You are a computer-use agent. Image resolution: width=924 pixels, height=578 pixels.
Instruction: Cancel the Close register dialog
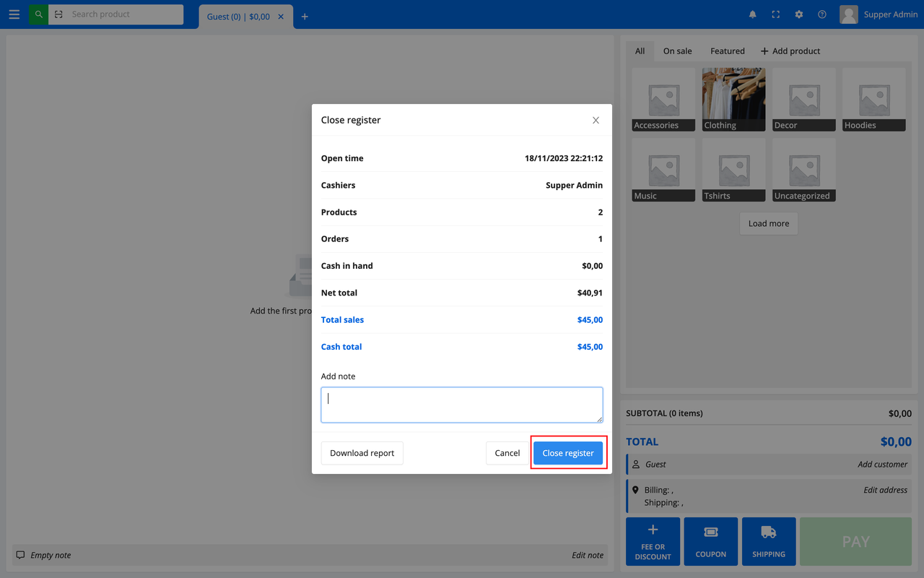[507, 453]
